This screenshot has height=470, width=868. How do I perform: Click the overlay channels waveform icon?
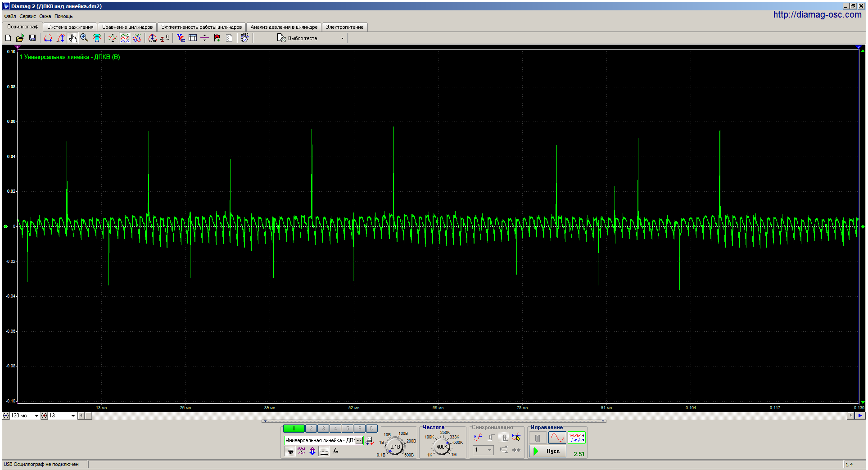113,38
